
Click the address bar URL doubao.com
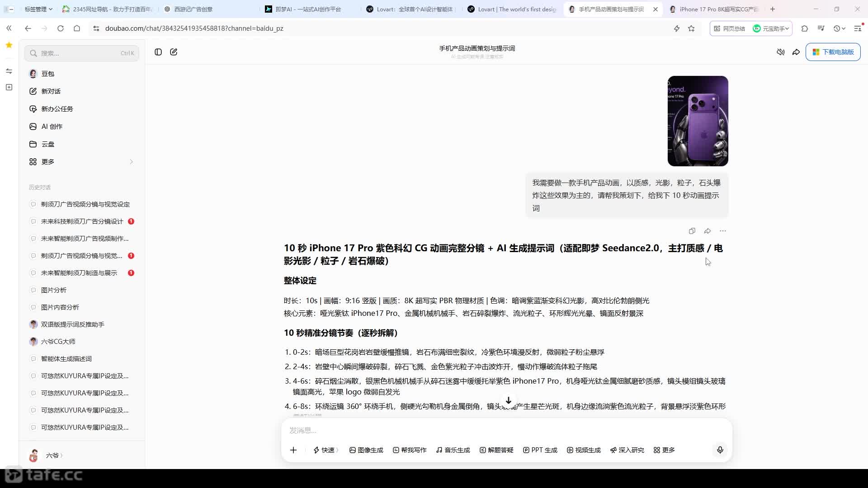[194, 28]
